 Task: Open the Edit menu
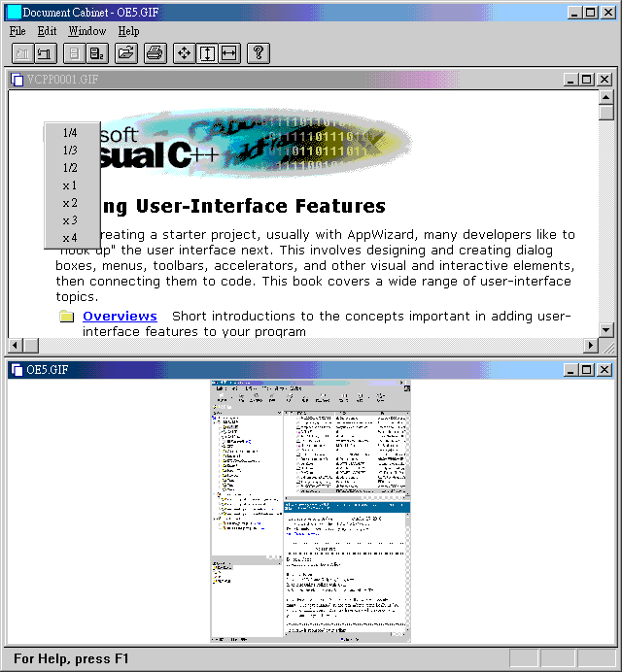pos(47,31)
